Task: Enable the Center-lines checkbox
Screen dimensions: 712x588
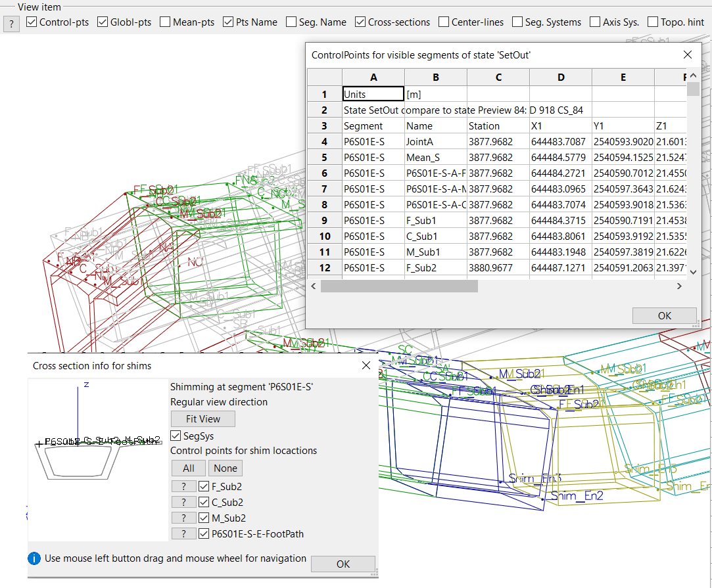Action: pyautogui.click(x=444, y=22)
